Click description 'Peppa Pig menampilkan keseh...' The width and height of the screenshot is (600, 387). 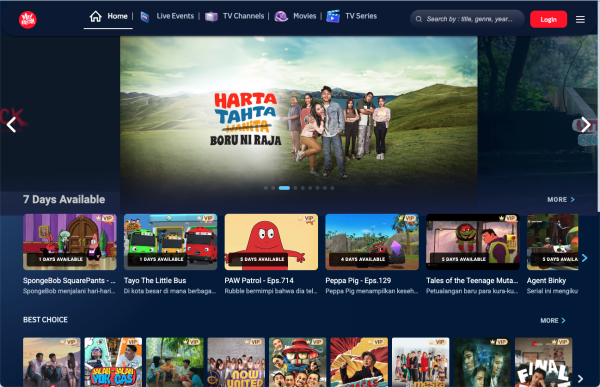372,291
